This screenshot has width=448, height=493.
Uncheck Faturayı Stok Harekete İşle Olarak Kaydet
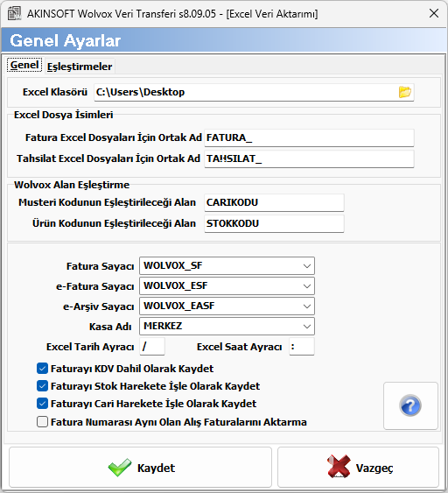click(x=42, y=386)
